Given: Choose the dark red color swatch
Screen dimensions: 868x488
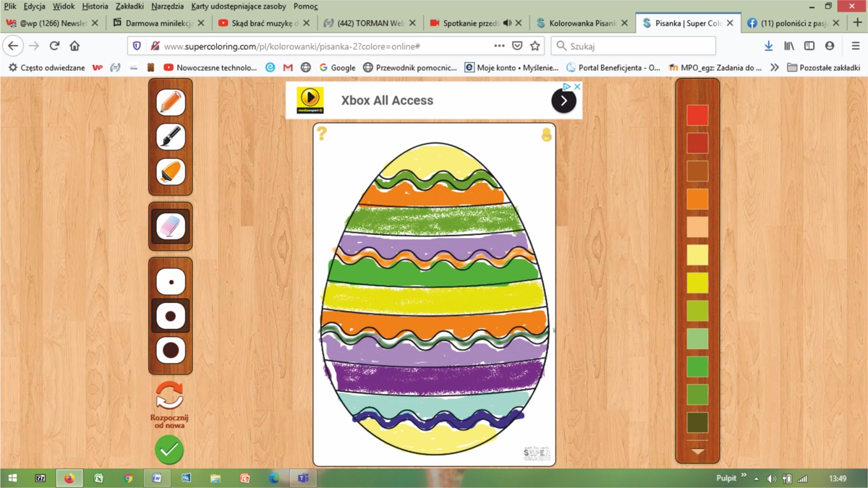Looking at the screenshot, I should [697, 143].
